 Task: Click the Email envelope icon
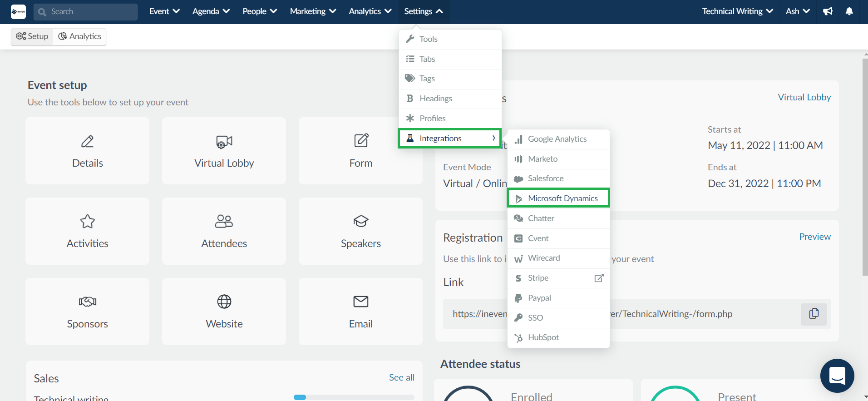click(x=361, y=302)
